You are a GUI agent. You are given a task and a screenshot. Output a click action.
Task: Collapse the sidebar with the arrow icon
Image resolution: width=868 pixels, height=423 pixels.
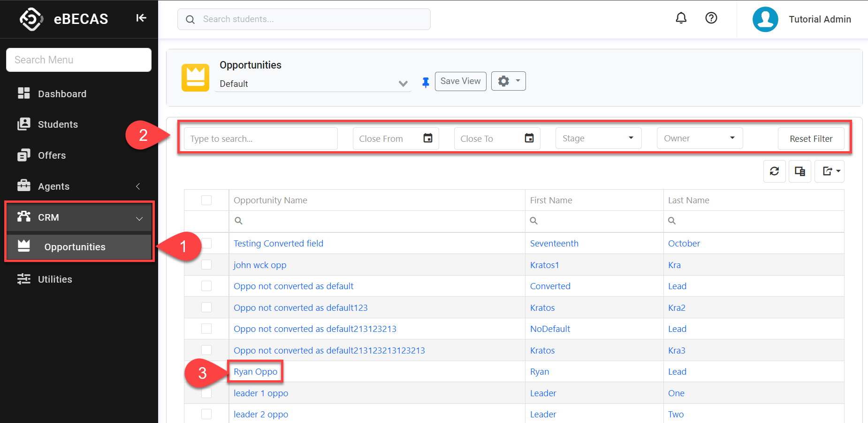[x=141, y=18]
